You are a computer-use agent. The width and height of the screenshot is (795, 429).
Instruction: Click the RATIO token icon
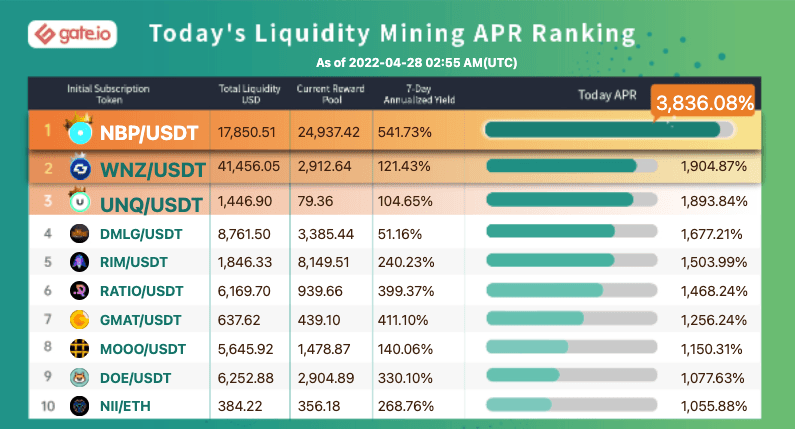(x=79, y=291)
